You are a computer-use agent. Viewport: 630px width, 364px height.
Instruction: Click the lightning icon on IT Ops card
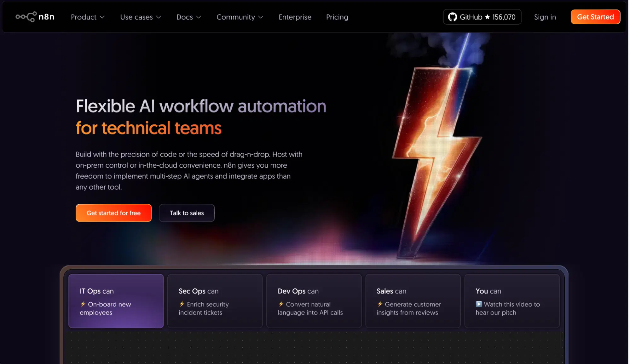pyautogui.click(x=83, y=304)
